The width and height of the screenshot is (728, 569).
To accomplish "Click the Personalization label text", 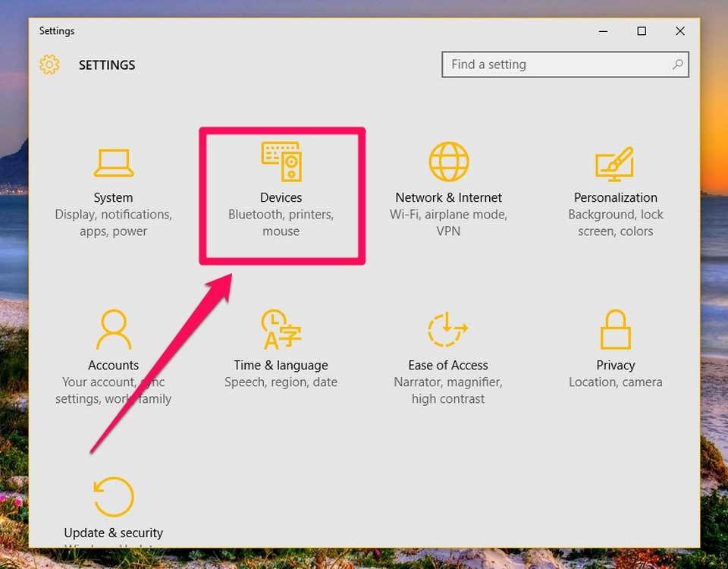I will pos(616,197).
